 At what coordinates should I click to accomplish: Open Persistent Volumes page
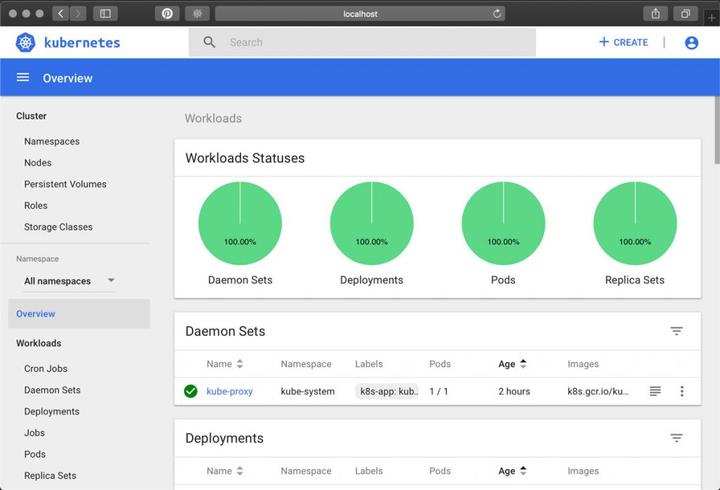65,184
